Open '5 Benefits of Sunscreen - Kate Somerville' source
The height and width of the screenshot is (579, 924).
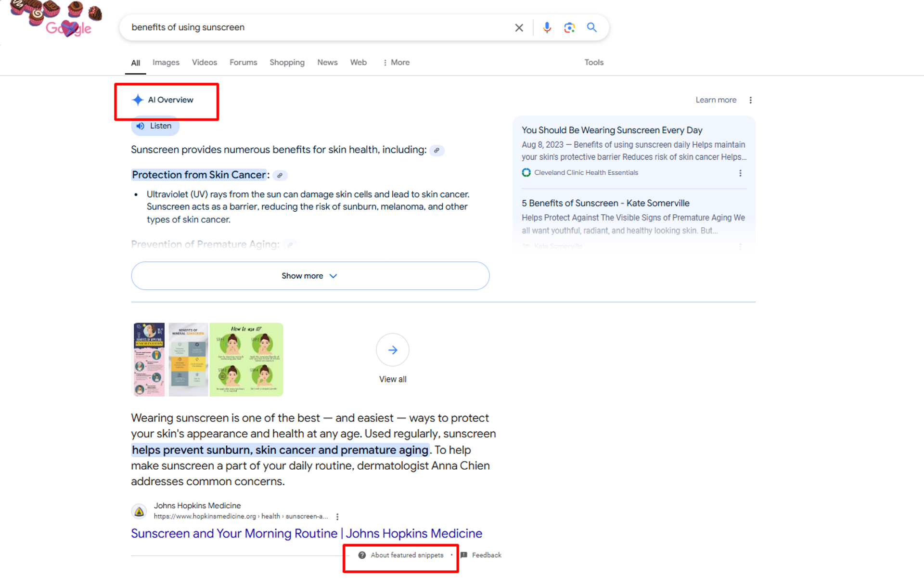(x=605, y=203)
